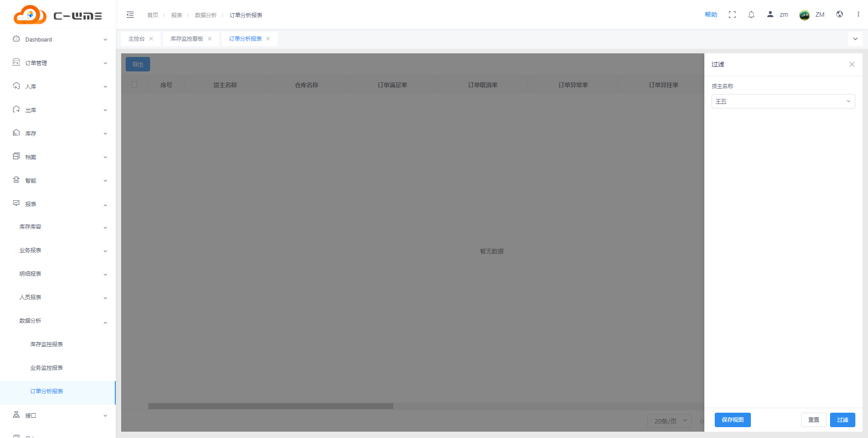Click the 出库 sidebar icon
868x438 pixels.
click(16, 109)
